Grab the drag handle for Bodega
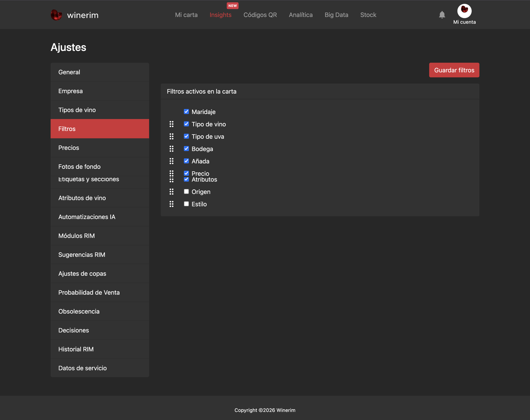 (x=171, y=149)
